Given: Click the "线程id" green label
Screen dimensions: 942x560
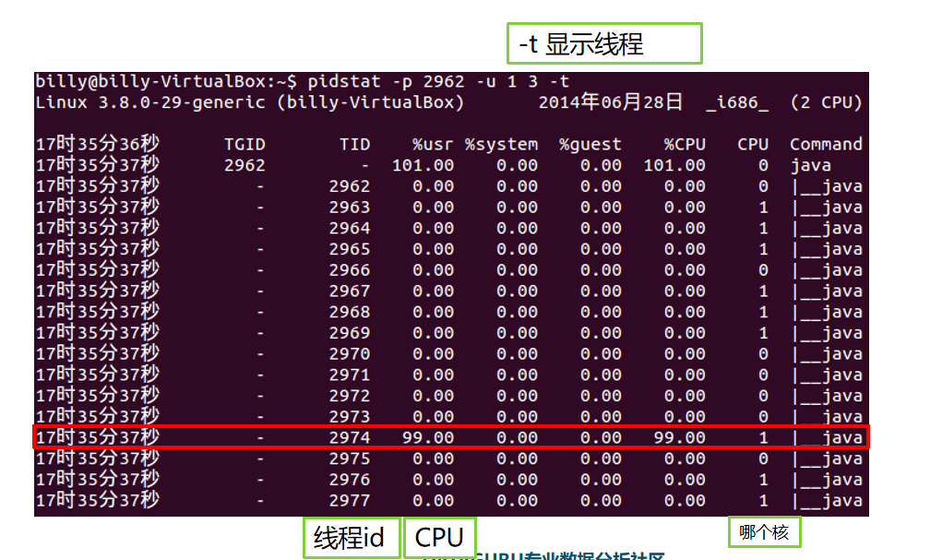Looking at the screenshot, I should pos(351,538).
